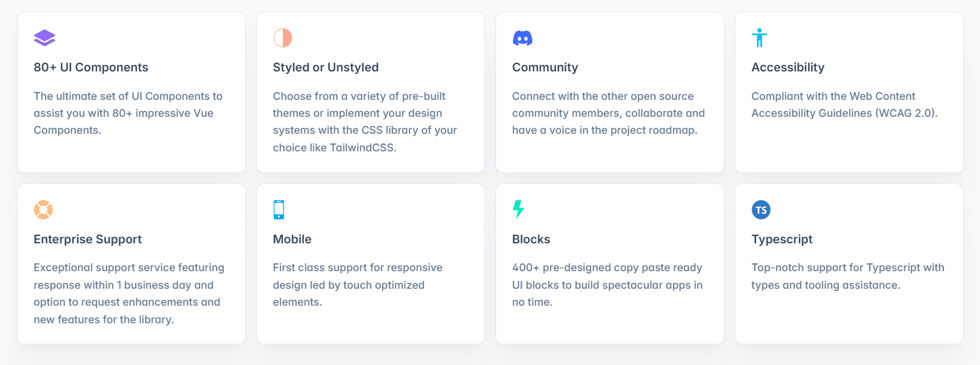Select the "Enterprise Support" heading
This screenshot has height=365, width=980.
[88, 239]
